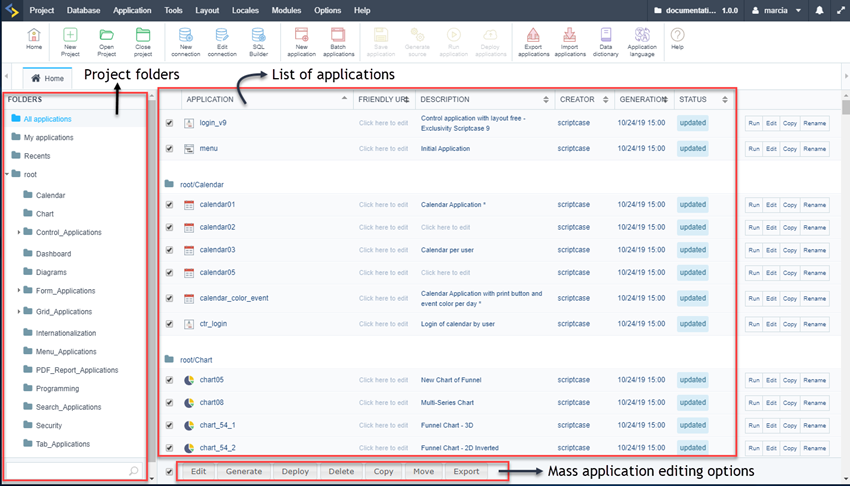Viewport: 850px width, 486px height.
Task: Click the notifications bell icon
Action: tap(819, 10)
